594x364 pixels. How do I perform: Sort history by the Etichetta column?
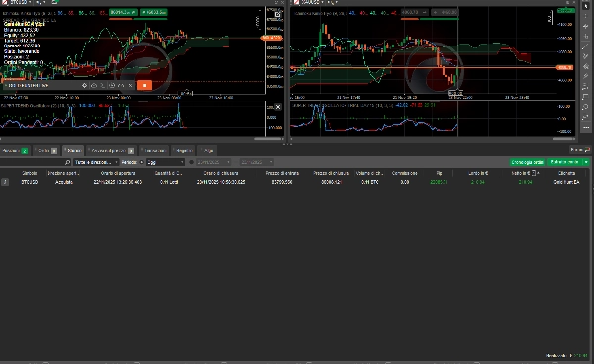point(566,173)
